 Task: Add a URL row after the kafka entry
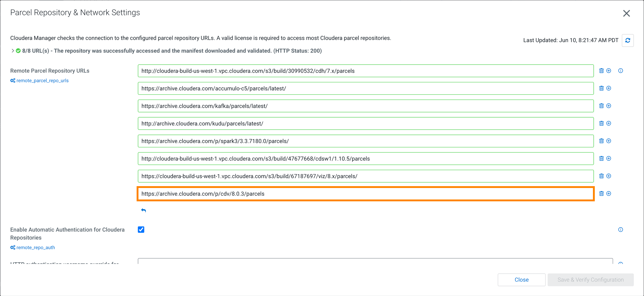coord(609,106)
